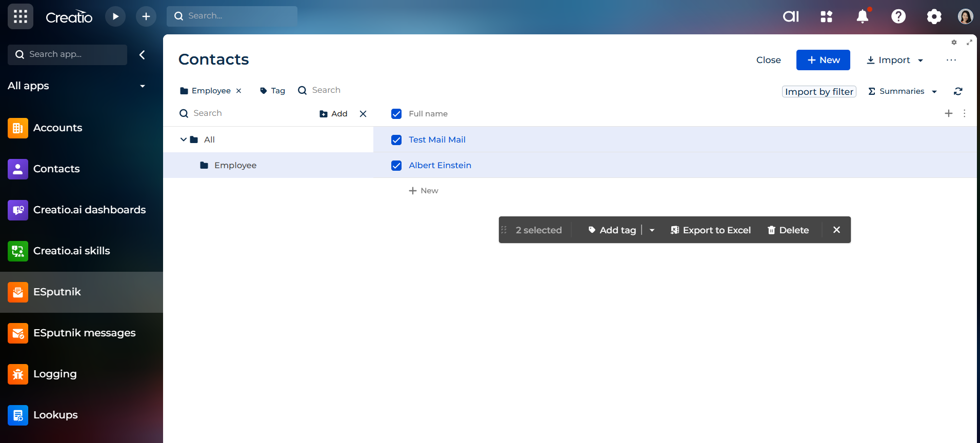Open the three-dot actions menu in header

951,60
